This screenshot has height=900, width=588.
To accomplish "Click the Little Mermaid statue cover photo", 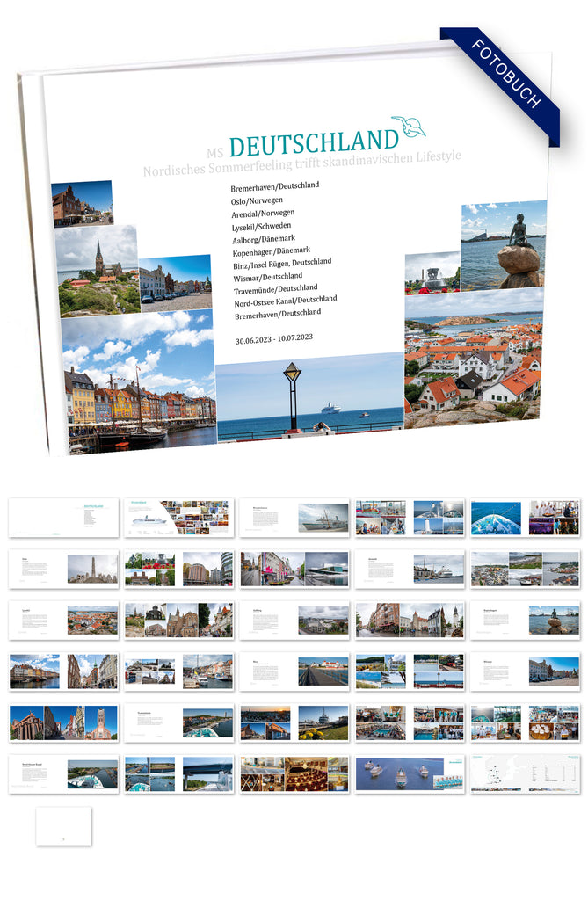I will [504, 245].
